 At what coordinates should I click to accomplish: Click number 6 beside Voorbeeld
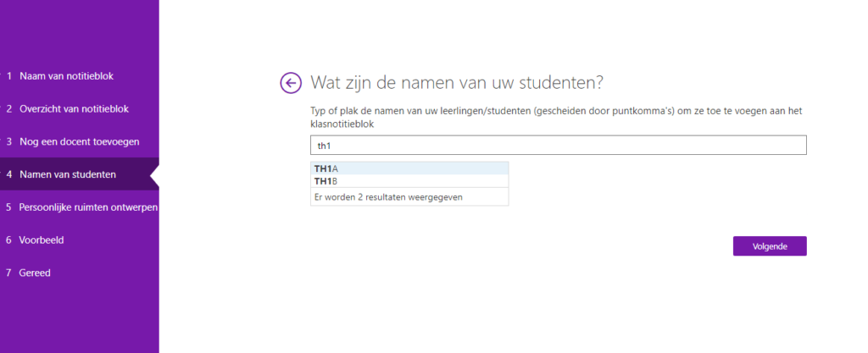(x=9, y=240)
